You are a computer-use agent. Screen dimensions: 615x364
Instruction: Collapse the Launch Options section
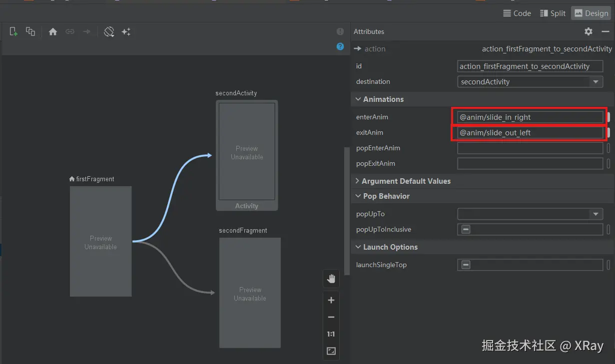[x=358, y=247]
